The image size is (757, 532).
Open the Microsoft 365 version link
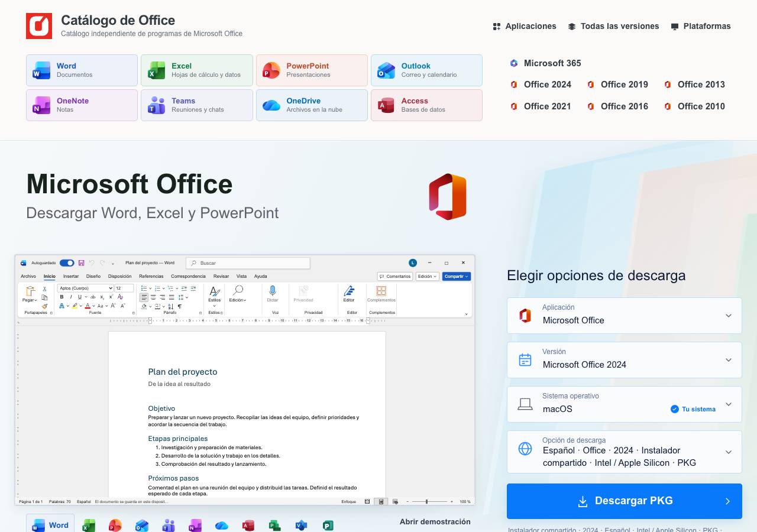[x=546, y=63]
